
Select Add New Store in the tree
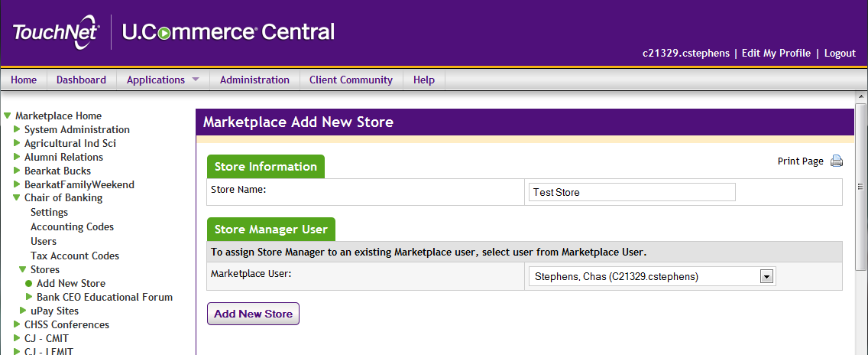(x=71, y=283)
